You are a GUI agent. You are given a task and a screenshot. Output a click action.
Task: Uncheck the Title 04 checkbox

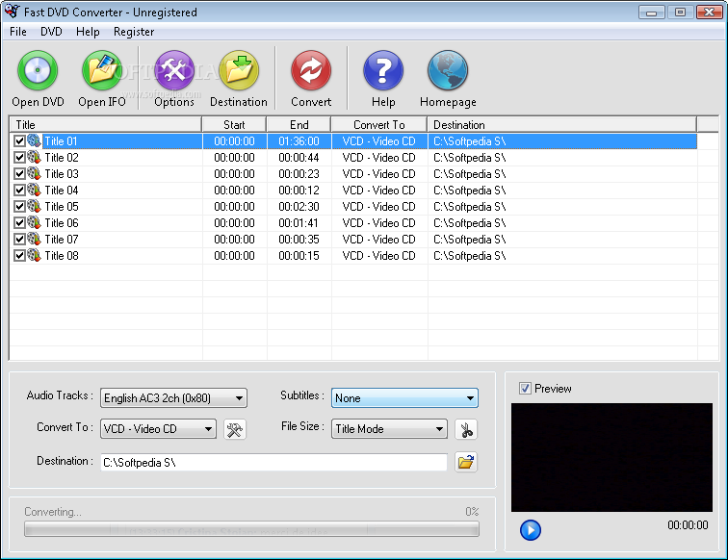pos(19,191)
